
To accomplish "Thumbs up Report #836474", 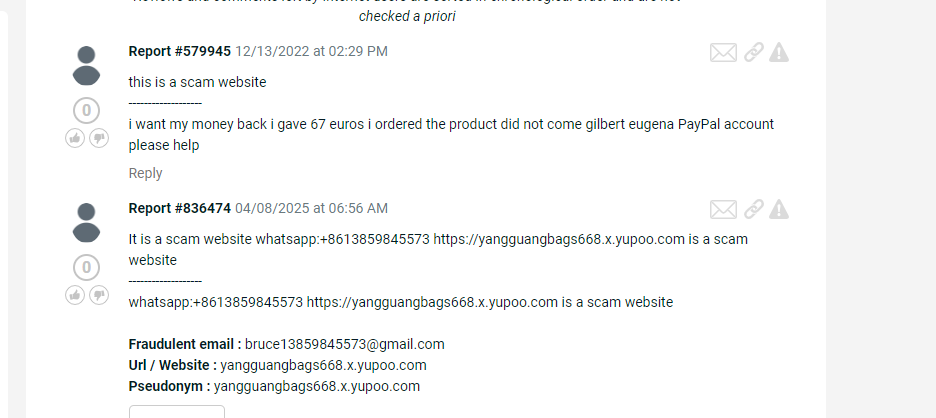I will point(75,295).
